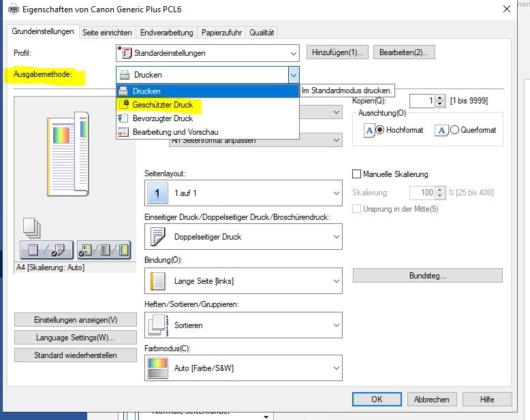
Task: Select Hochformat radio button
Action: 380,130
